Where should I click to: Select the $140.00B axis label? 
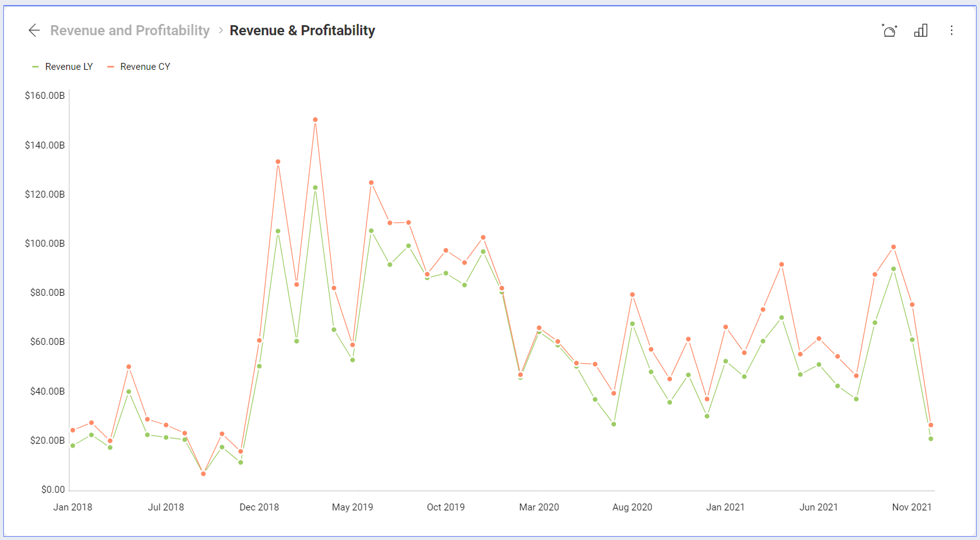[x=45, y=145]
